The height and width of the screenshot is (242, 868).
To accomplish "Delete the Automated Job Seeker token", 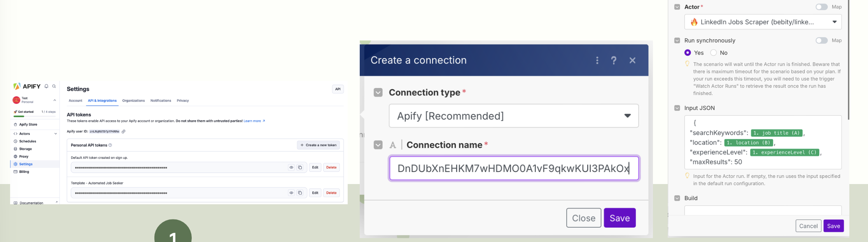I will coord(331,193).
